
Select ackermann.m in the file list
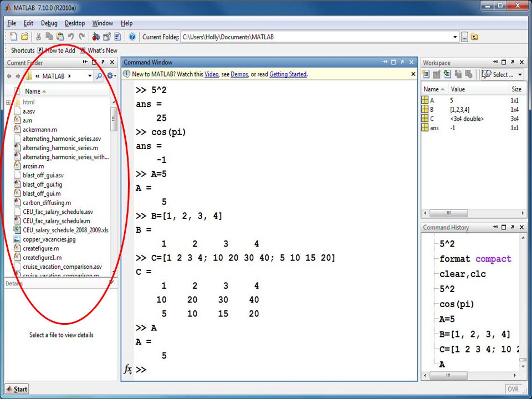coord(40,130)
